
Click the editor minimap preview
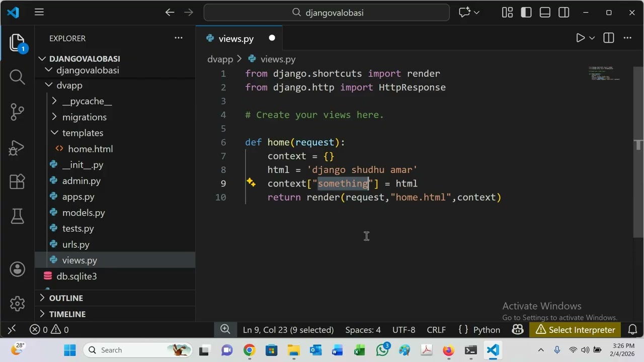(604, 73)
